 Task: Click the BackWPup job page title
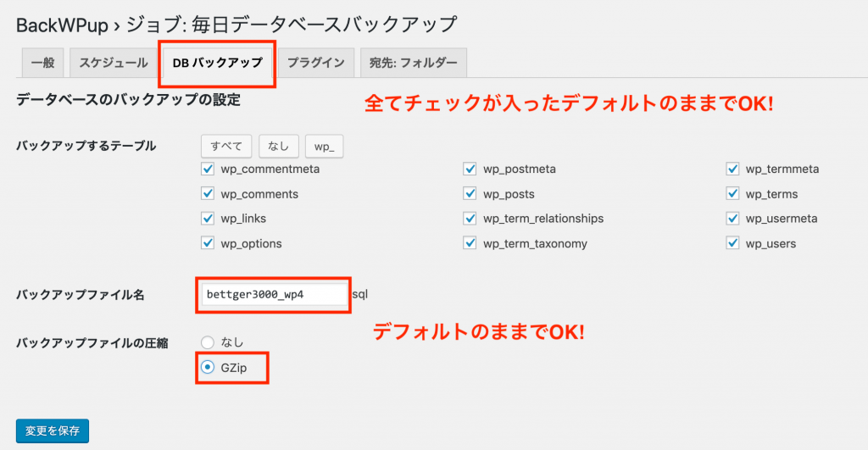[236, 25]
